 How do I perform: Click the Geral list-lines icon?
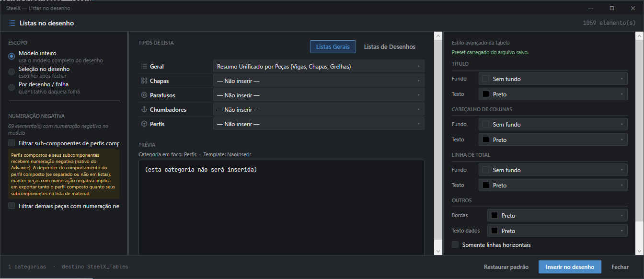click(144, 66)
